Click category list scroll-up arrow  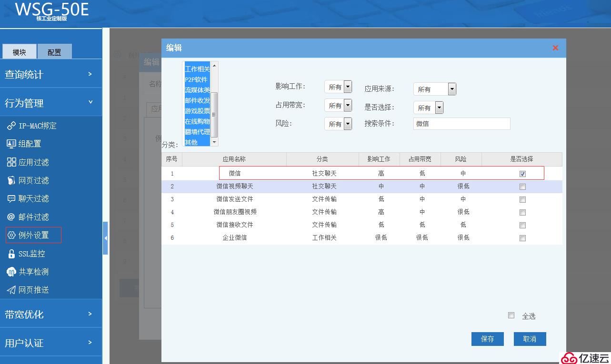(x=214, y=65)
